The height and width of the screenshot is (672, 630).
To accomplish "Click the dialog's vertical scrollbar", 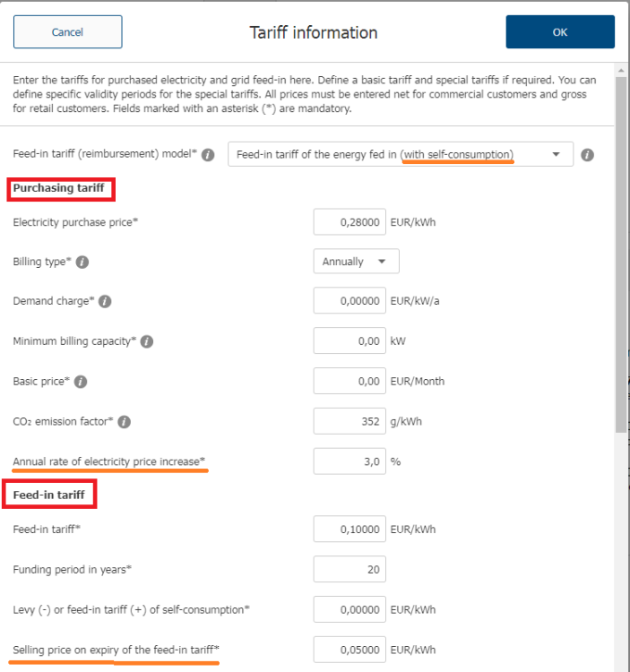I will [x=621, y=269].
